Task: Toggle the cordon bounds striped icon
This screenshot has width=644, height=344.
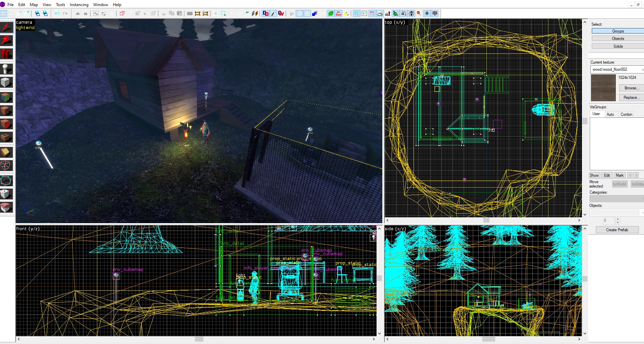Action: pyautogui.click(x=198, y=14)
